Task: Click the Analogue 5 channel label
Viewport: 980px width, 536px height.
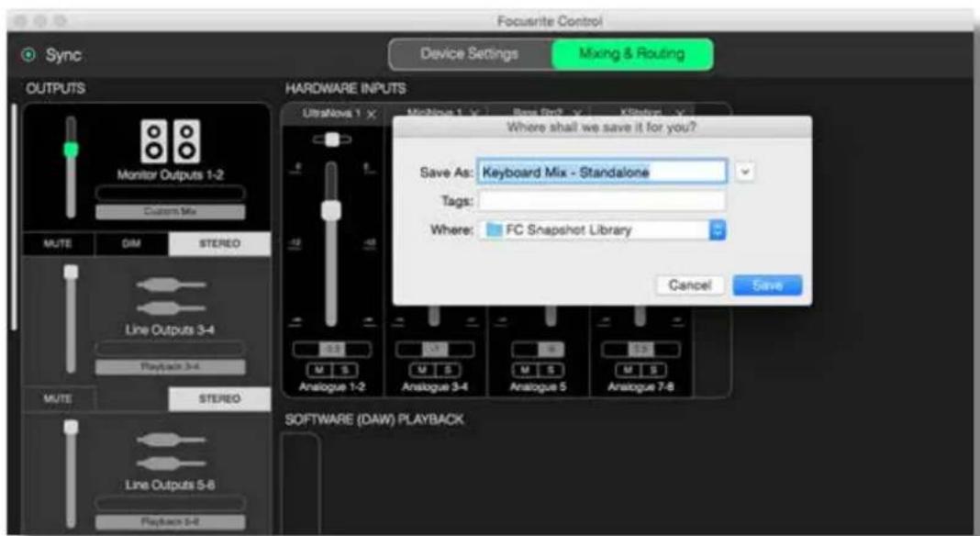Action: (538, 387)
